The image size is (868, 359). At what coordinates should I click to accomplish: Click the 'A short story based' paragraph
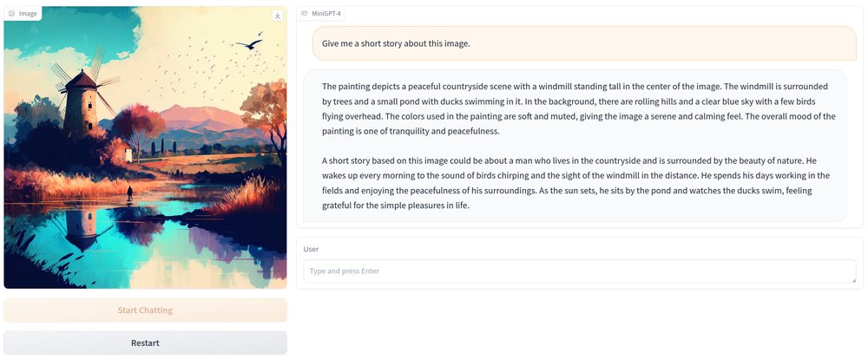[573, 183]
